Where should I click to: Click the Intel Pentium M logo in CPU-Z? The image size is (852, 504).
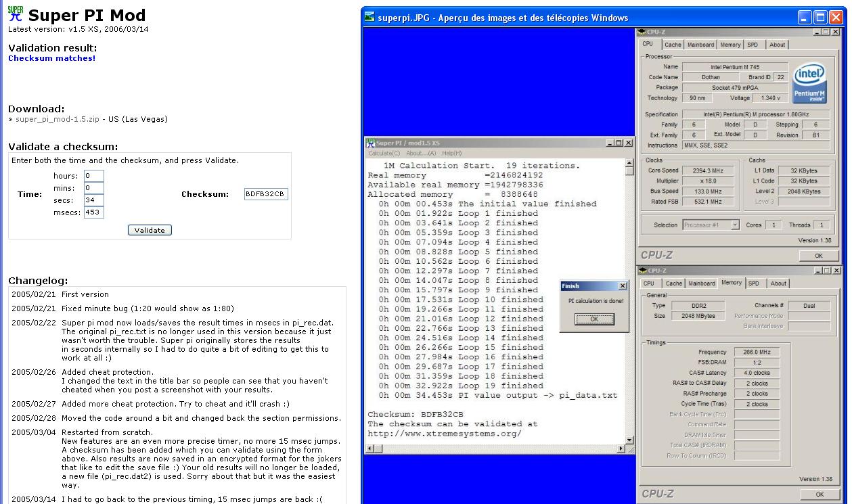pyautogui.click(x=809, y=84)
